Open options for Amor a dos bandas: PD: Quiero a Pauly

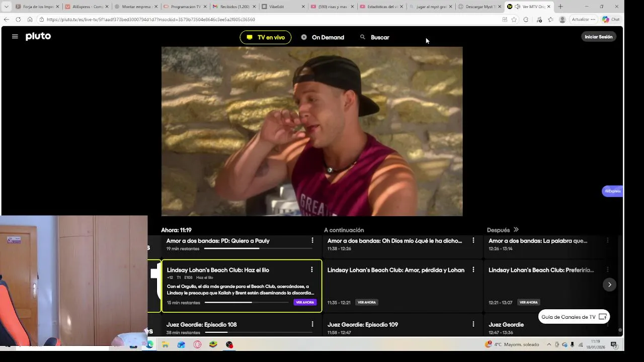(312, 240)
